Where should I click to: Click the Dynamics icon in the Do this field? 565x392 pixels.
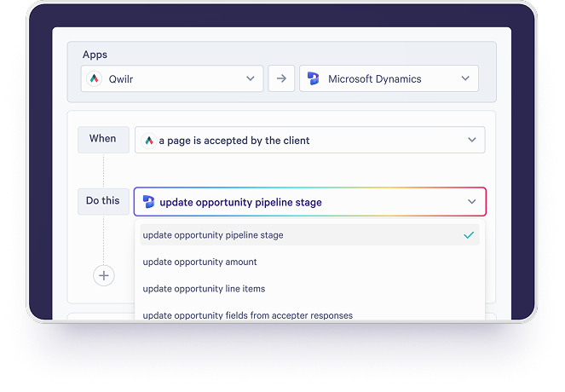point(148,202)
